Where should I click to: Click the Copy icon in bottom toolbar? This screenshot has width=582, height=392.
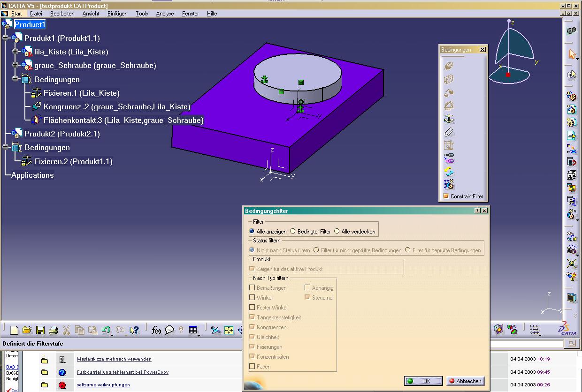tap(79, 330)
